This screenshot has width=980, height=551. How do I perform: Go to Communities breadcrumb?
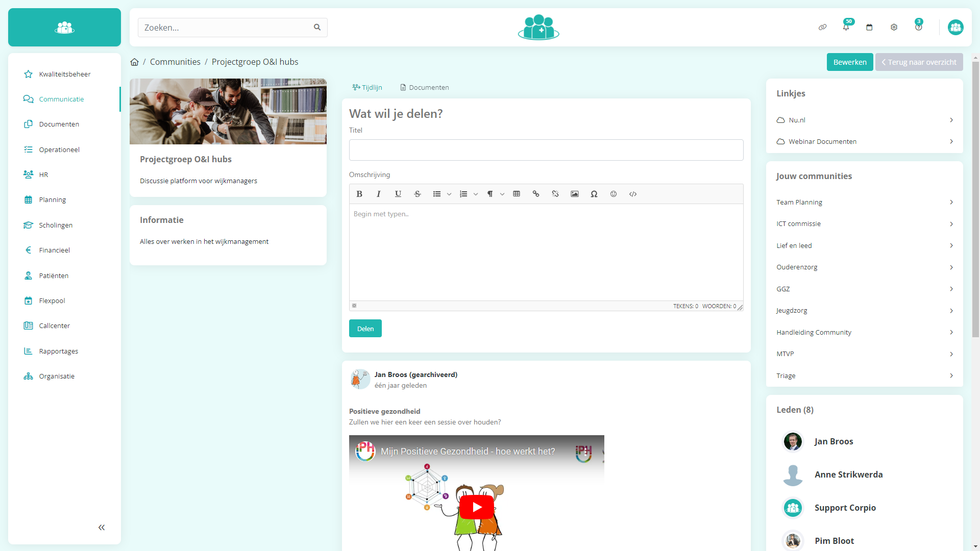pos(175,62)
